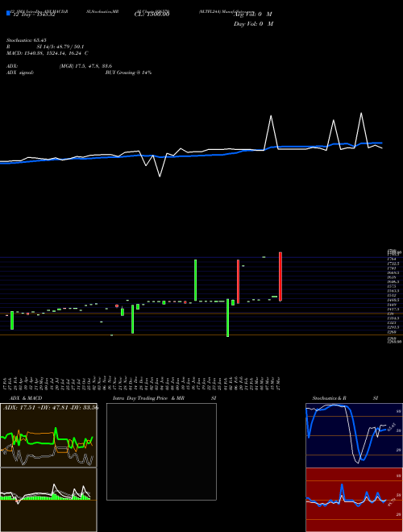The image size is (403, 532).
Task: Click the MACD histogram chart panel
Action: [x=48, y=500]
